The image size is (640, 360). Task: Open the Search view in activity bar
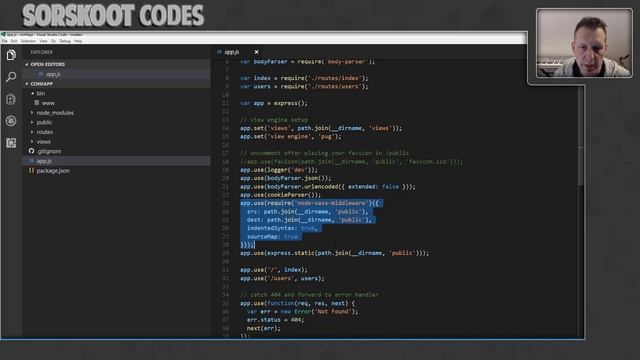pos(11,77)
